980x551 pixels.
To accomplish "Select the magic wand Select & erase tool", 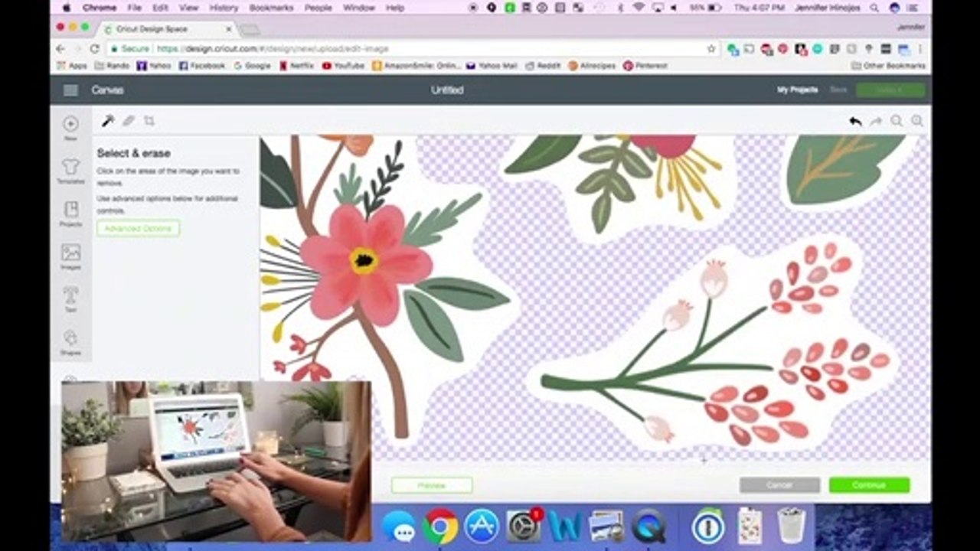I will [108, 121].
